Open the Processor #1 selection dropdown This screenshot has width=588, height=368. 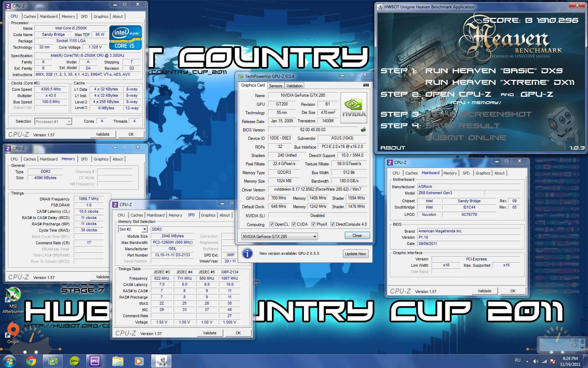53,122
